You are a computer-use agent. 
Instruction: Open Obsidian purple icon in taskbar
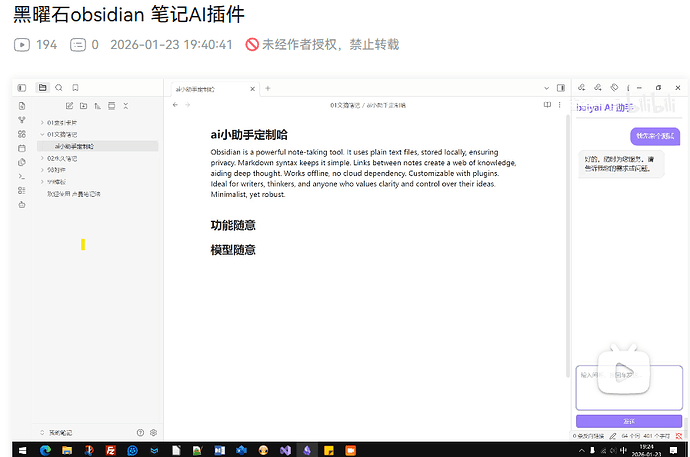click(x=307, y=450)
